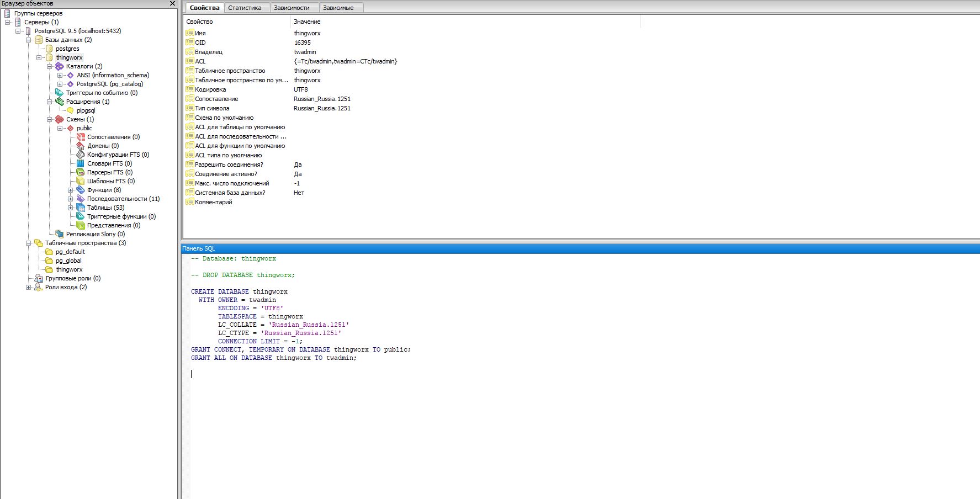980x499 pixels.
Task: Select the Владелец property row
Action: point(412,52)
